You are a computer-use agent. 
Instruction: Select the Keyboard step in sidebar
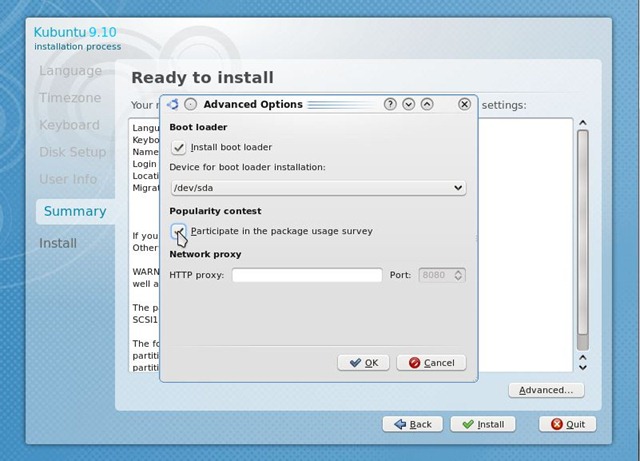click(69, 125)
